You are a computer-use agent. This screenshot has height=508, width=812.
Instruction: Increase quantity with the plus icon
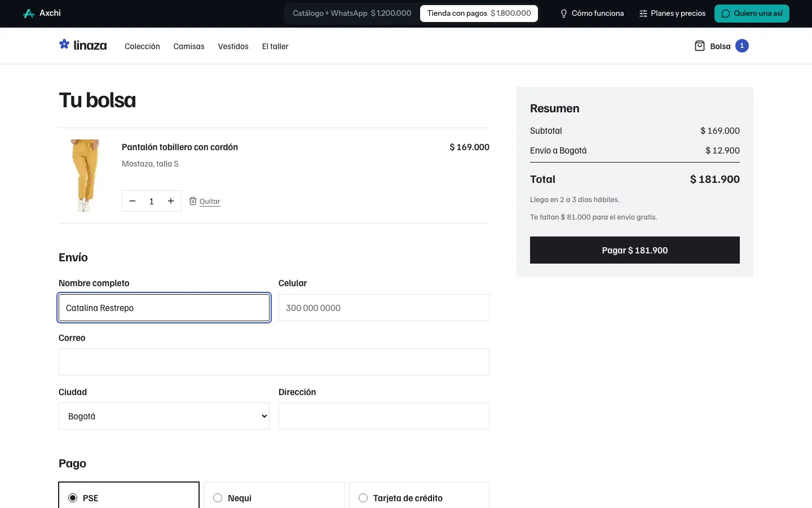(171, 201)
